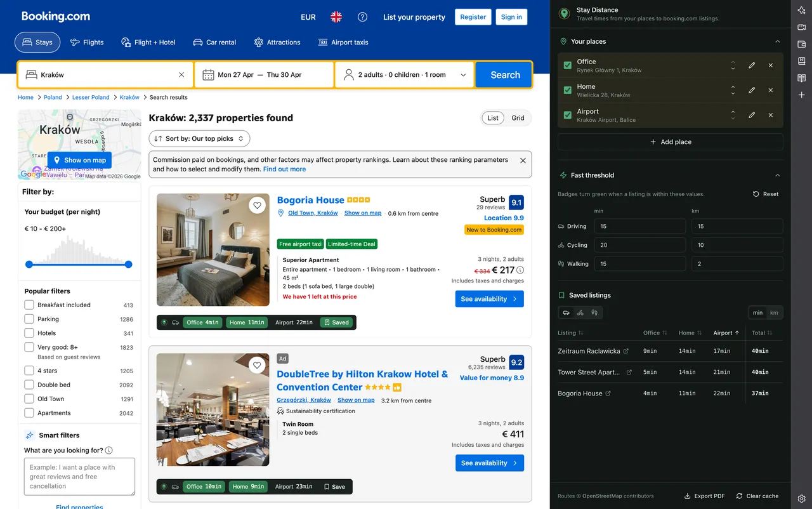812x509 pixels.
Task: Favorite Bogoria House with the heart icon
Action: tap(257, 205)
